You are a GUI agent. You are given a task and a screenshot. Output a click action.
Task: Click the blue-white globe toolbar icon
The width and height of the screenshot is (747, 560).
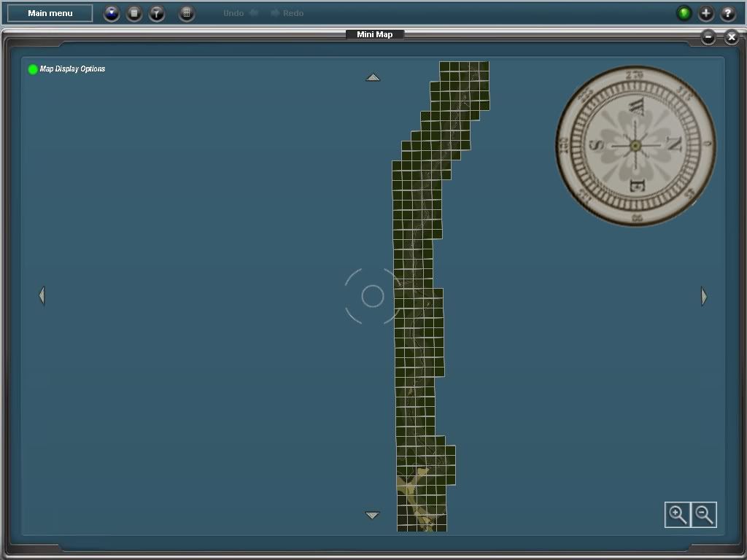112,13
